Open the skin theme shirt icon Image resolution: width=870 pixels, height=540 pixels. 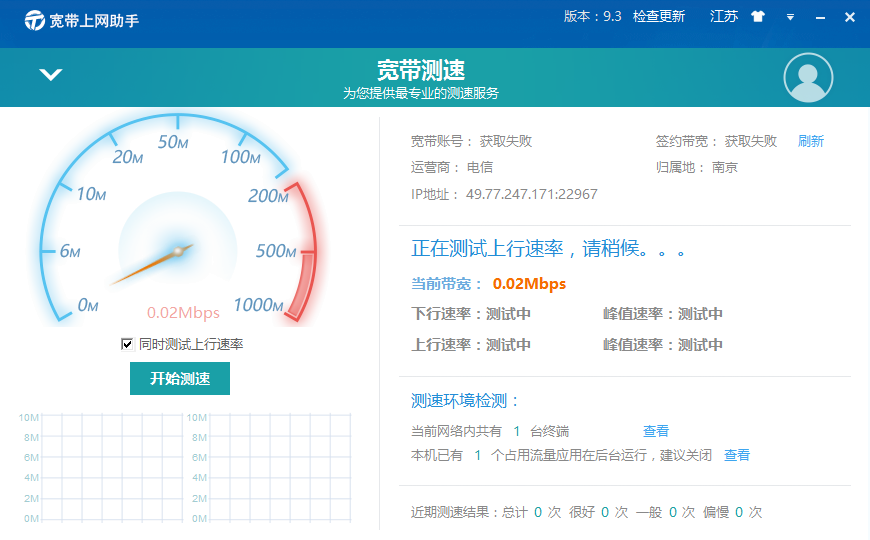(757, 17)
